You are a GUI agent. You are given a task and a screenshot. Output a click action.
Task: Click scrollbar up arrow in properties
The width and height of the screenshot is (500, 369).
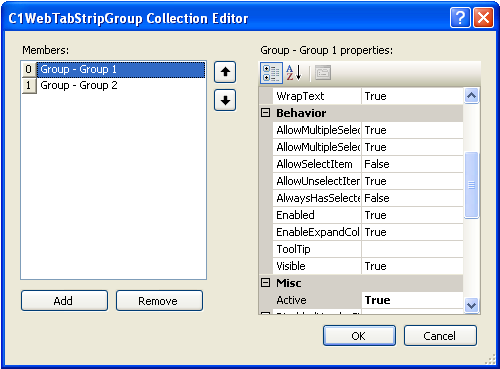(x=471, y=96)
